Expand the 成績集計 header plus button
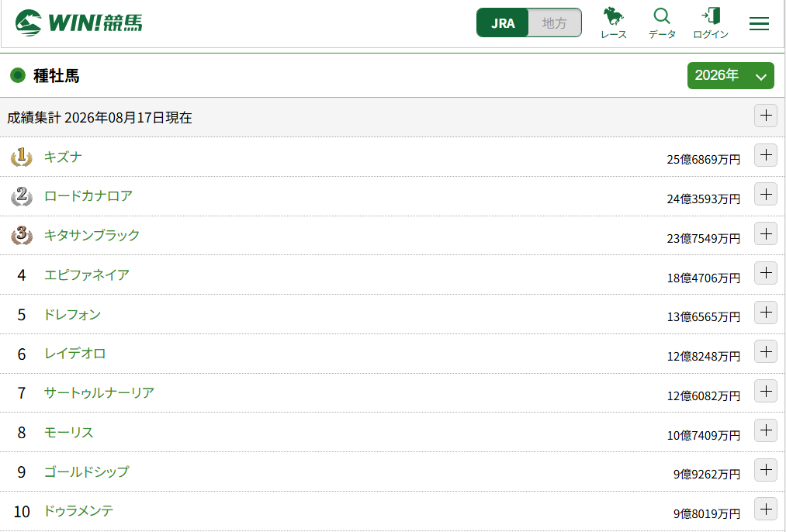This screenshot has height=532, width=786. coord(766,116)
